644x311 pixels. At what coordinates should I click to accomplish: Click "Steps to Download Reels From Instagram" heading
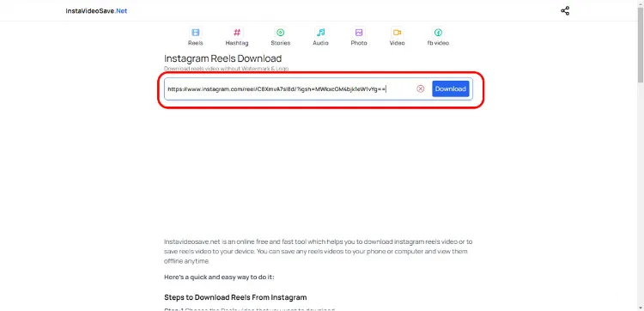pos(235,297)
